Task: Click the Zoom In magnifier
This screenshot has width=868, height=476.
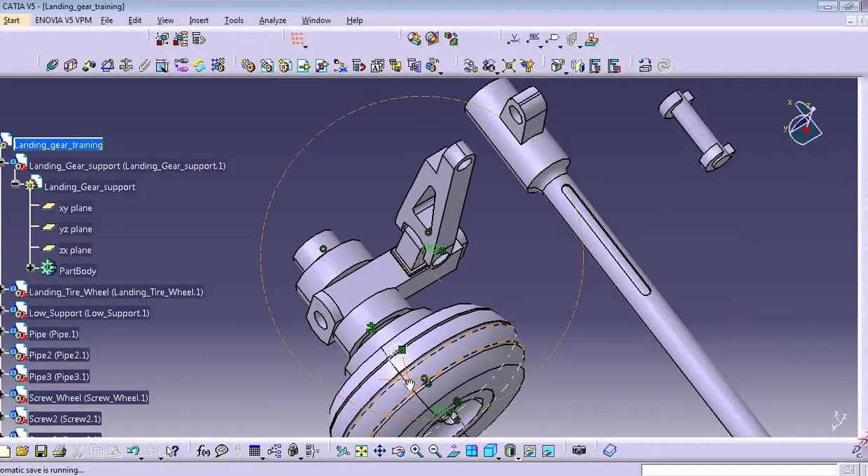Action: 416,451
